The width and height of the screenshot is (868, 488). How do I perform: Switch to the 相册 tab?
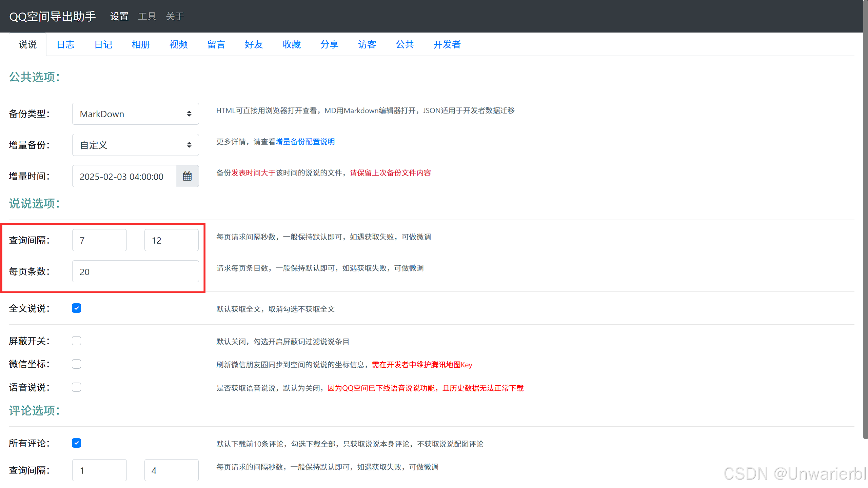tap(141, 44)
